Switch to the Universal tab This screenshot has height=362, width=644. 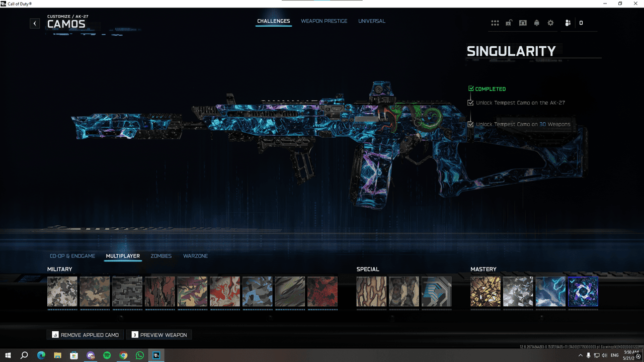[372, 21]
